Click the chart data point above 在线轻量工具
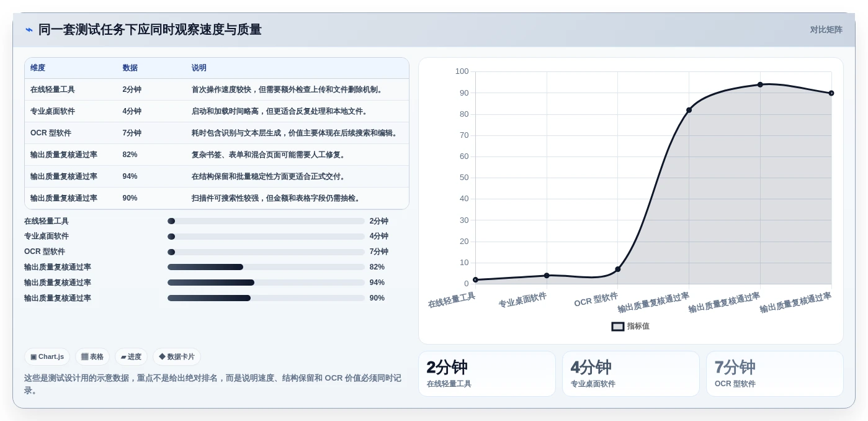This screenshot has width=868, height=421. [475, 280]
